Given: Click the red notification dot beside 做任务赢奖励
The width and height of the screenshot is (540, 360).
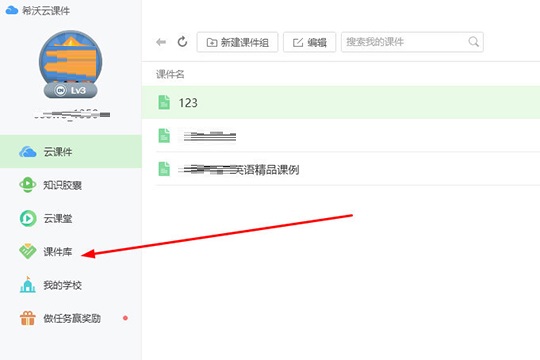Looking at the screenshot, I should point(125,318).
